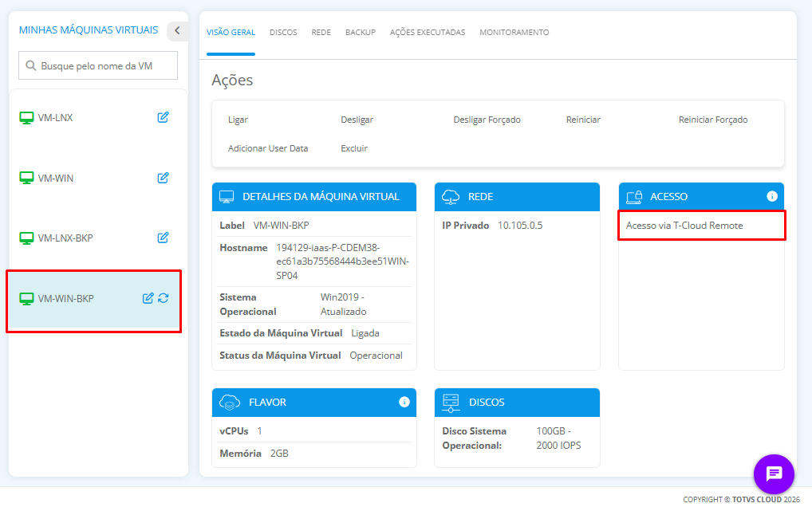
Task: Click the Label value VM-WIN-BKP
Action: [x=282, y=226]
